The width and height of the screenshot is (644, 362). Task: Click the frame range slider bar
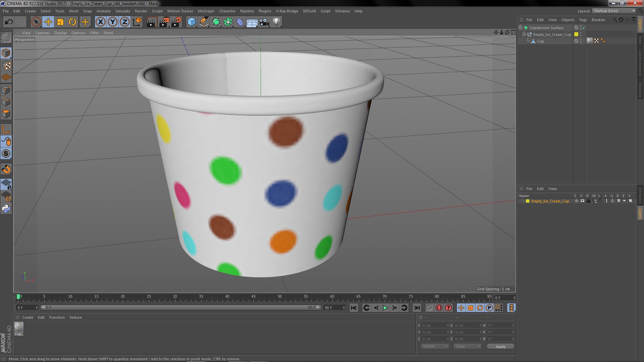coord(181,307)
